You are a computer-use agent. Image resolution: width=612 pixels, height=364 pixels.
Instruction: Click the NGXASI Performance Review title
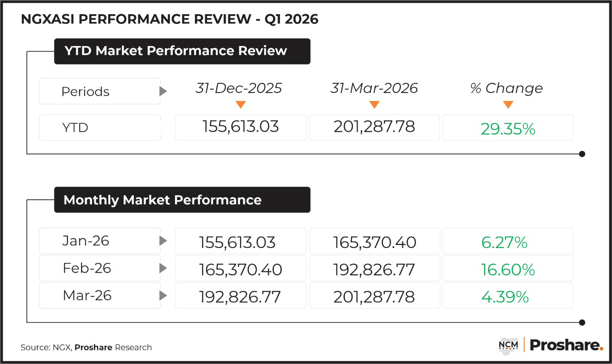click(x=170, y=19)
